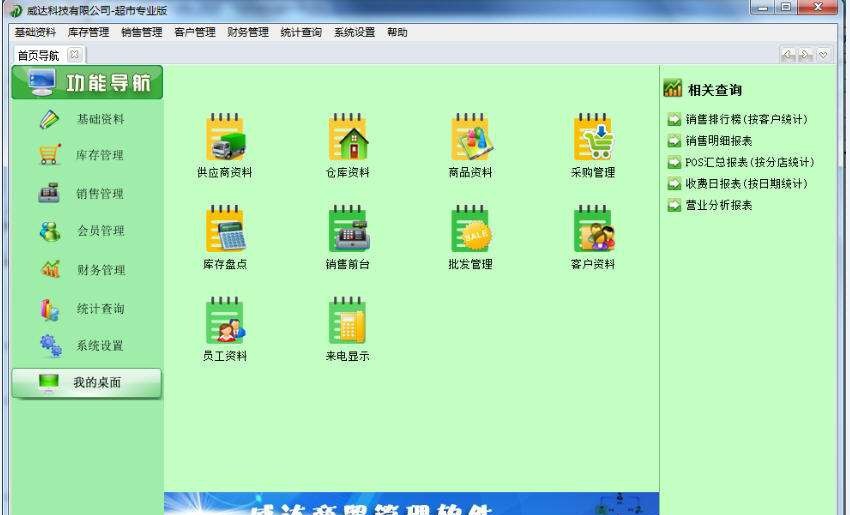This screenshot has width=850, height=515.
Task: Click the 功能导航 header banner
Action: [x=87, y=82]
